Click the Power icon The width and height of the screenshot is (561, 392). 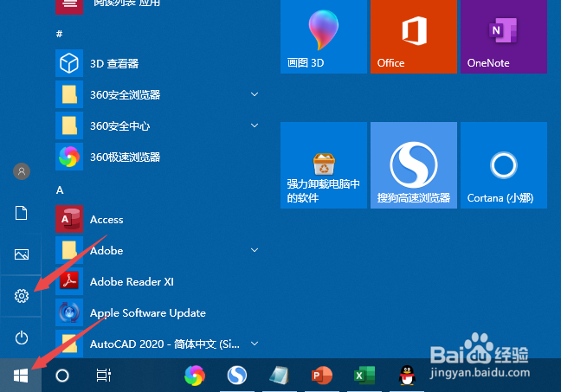coord(22,337)
